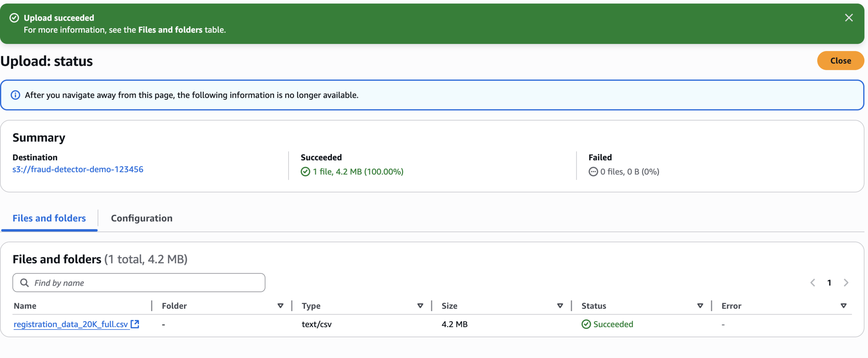Sort by the Size column arrow
The height and width of the screenshot is (358, 868).
coord(560,306)
